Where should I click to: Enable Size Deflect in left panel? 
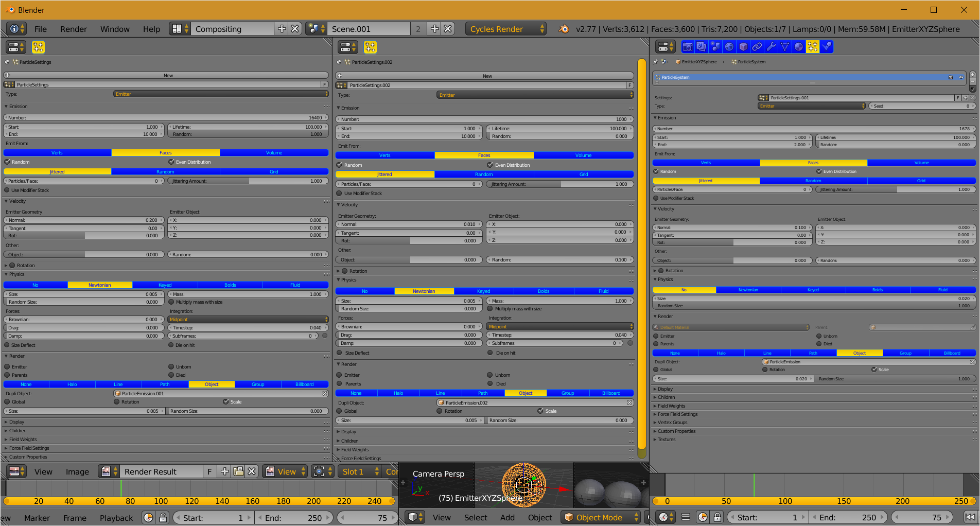point(7,345)
